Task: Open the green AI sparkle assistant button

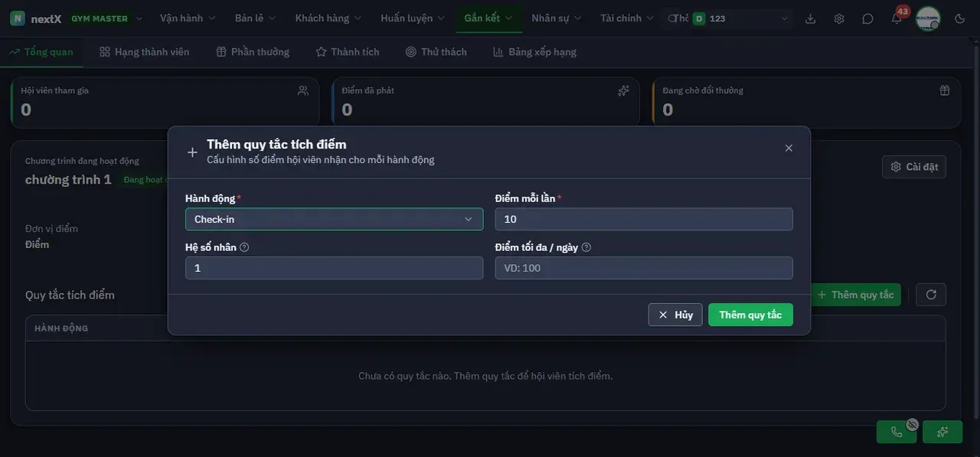Action: 942,432
